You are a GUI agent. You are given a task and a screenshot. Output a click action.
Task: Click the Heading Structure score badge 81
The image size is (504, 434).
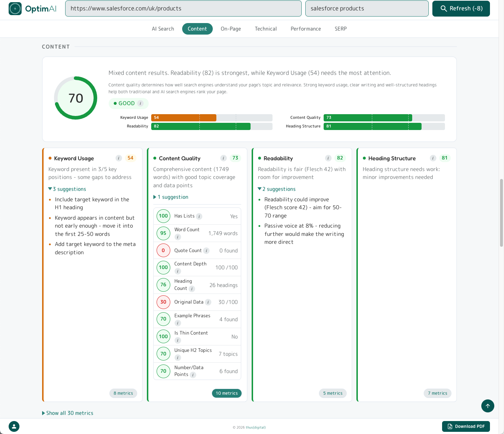pyautogui.click(x=445, y=158)
